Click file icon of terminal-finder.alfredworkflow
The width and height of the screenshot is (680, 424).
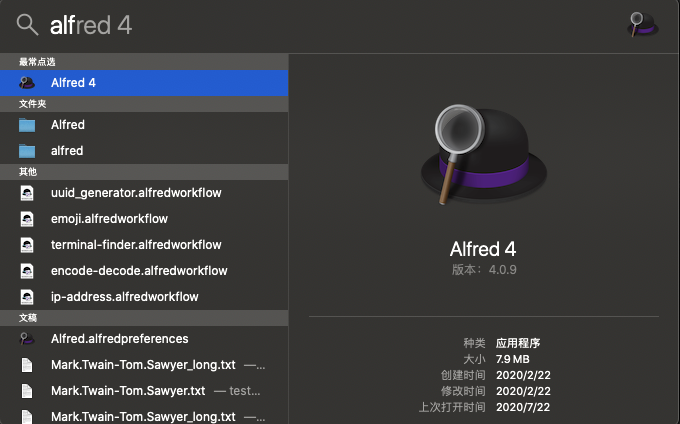click(x=27, y=245)
